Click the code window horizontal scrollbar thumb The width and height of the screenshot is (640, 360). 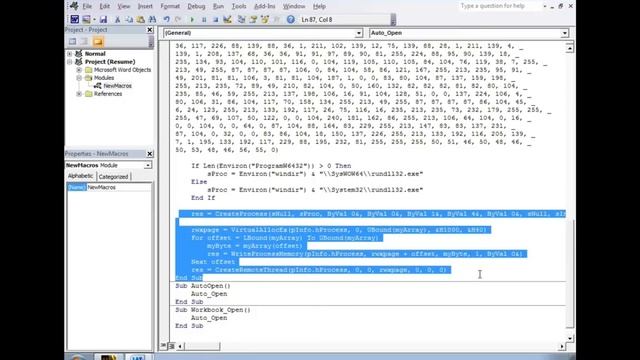202,346
